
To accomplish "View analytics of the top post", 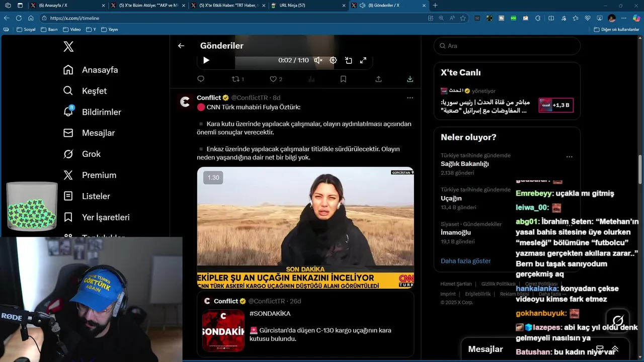I will [311, 79].
